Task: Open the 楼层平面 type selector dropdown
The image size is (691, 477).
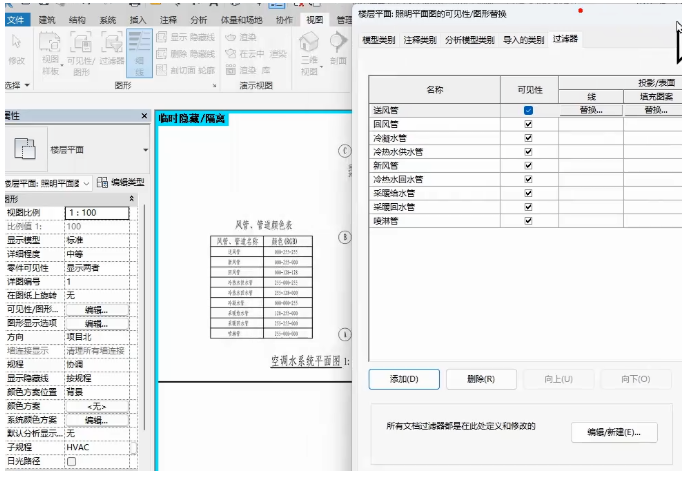Action: coord(146,150)
